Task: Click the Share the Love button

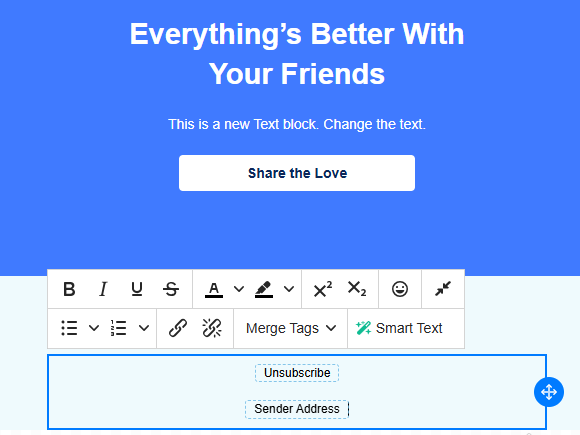Action: click(297, 173)
